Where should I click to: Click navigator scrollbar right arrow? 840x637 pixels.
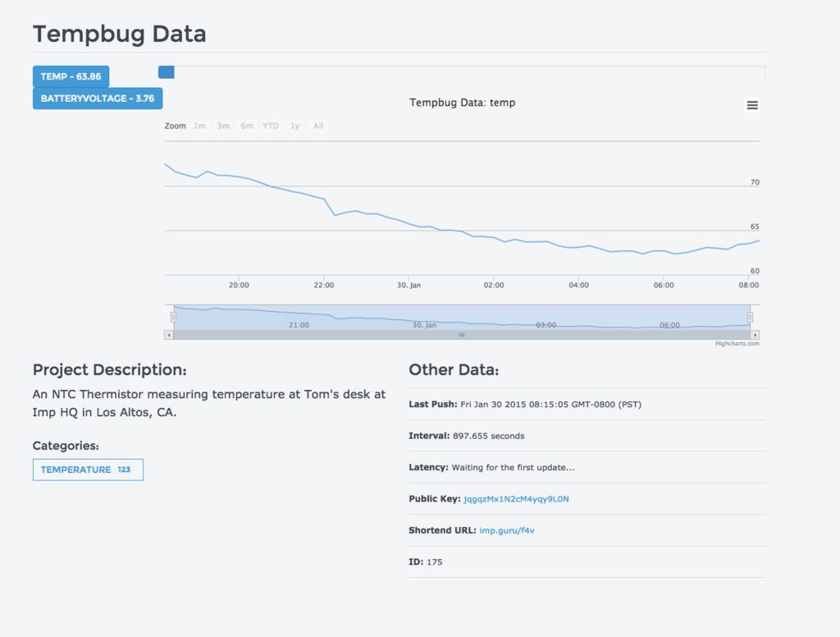[x=756, y=335]
